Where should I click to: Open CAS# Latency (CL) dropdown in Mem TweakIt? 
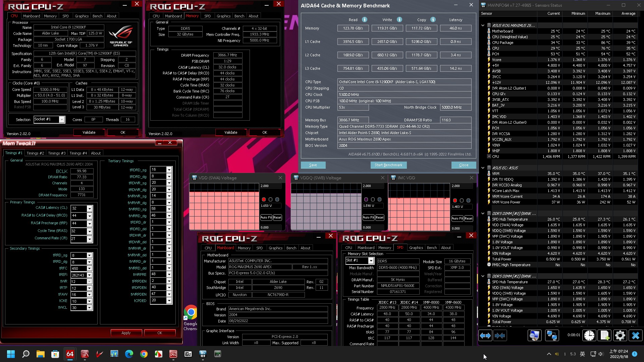pos(90,208)
